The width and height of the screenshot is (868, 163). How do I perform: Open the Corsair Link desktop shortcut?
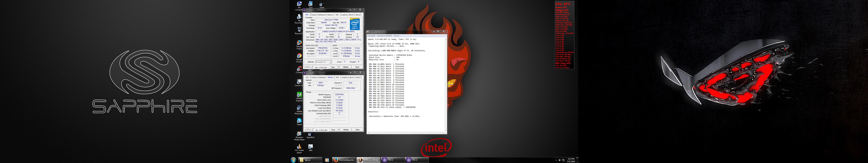(x=299, y=83)
